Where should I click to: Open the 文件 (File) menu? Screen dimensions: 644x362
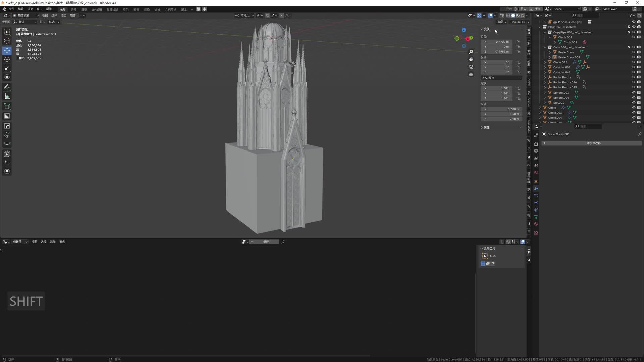click(11, 9)
